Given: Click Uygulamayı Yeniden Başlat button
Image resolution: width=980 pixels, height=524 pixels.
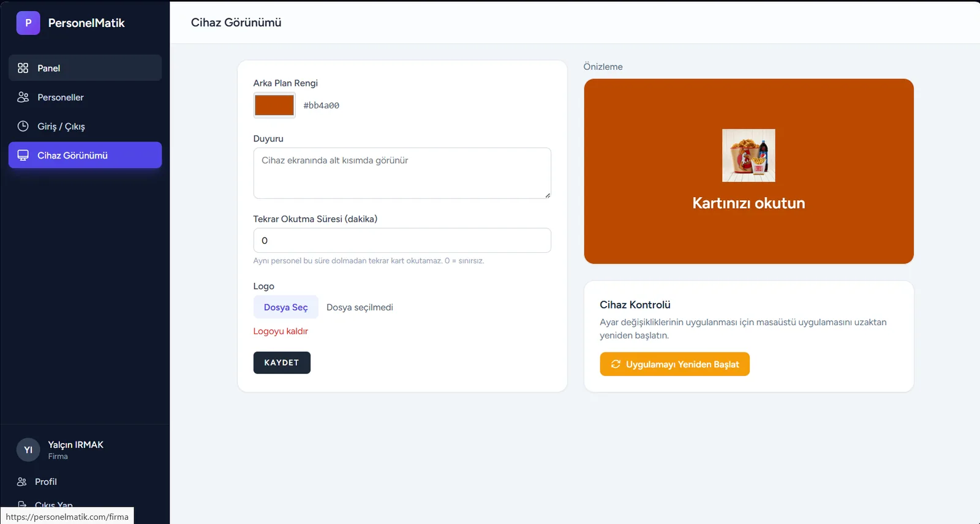Looking at the screenshot, I should click(674, 364).
